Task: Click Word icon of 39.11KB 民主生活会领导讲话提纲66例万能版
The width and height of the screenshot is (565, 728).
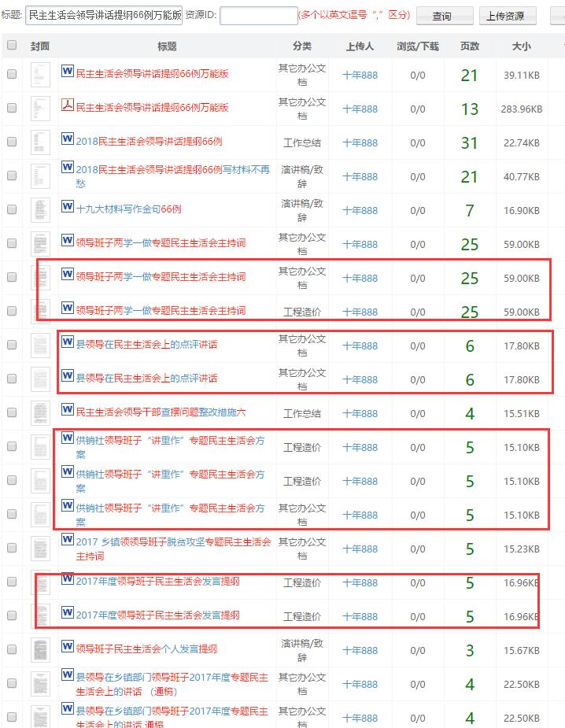Action: 68,73
